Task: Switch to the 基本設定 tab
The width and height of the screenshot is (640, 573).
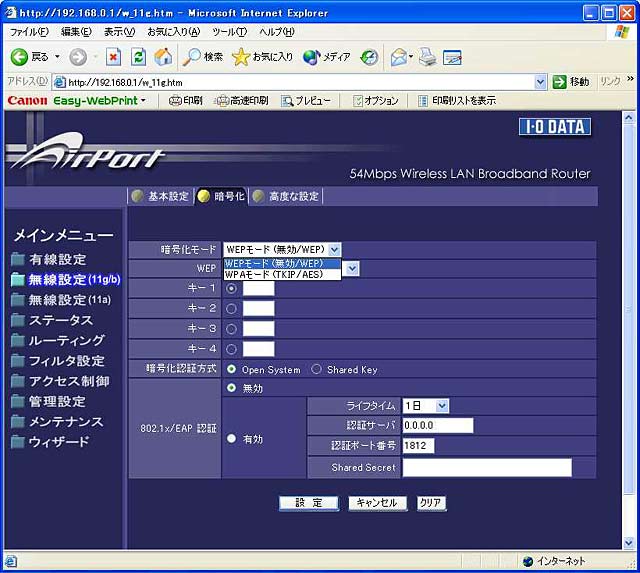Action: point(161,196)
